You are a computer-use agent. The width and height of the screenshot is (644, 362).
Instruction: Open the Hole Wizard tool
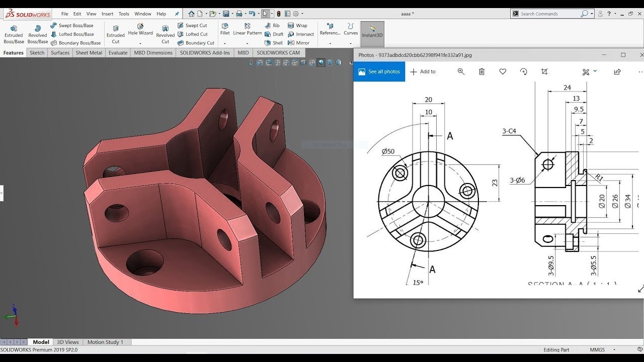[140, 30]
